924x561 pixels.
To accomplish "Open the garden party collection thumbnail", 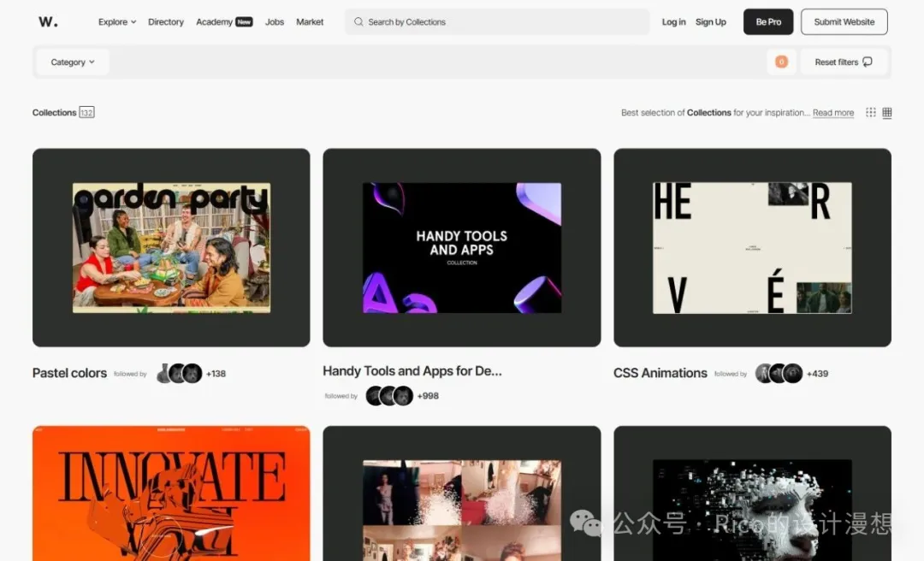I will click(x=171, y=247).
